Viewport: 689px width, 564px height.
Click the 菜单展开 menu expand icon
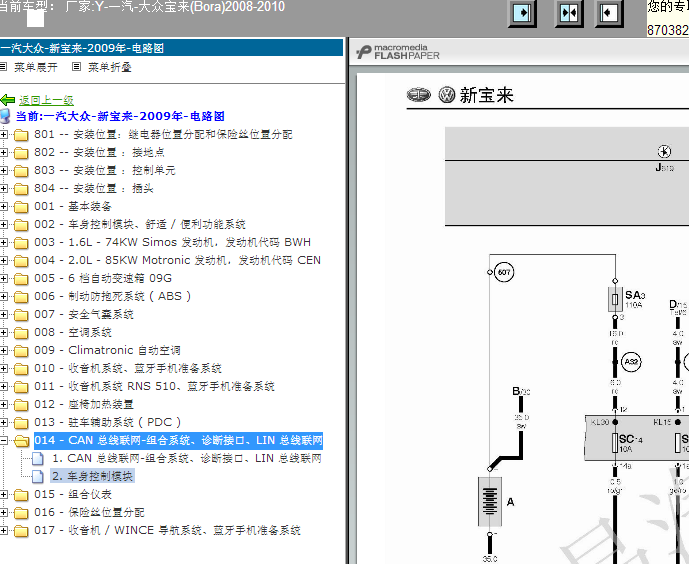coord(4,67)
